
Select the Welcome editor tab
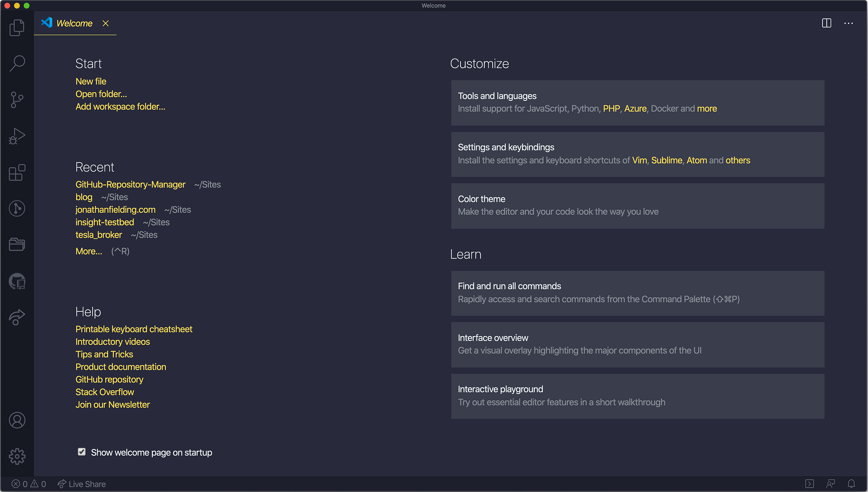[x=74, y=23]
